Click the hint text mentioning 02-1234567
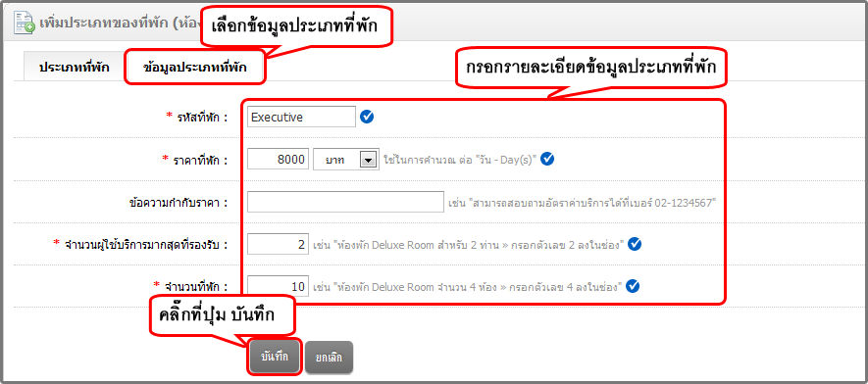The height and width of the screenshot is (384, 868). tap(583, 203)
